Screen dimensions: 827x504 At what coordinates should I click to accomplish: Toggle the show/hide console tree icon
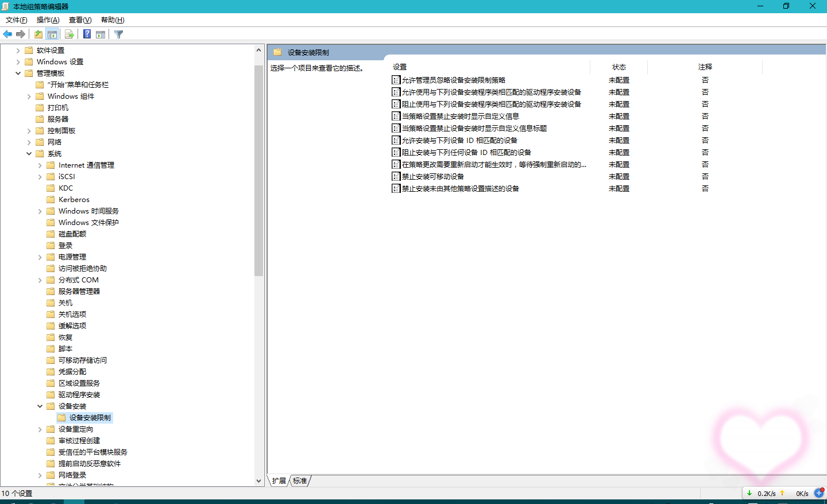[52, 34]
